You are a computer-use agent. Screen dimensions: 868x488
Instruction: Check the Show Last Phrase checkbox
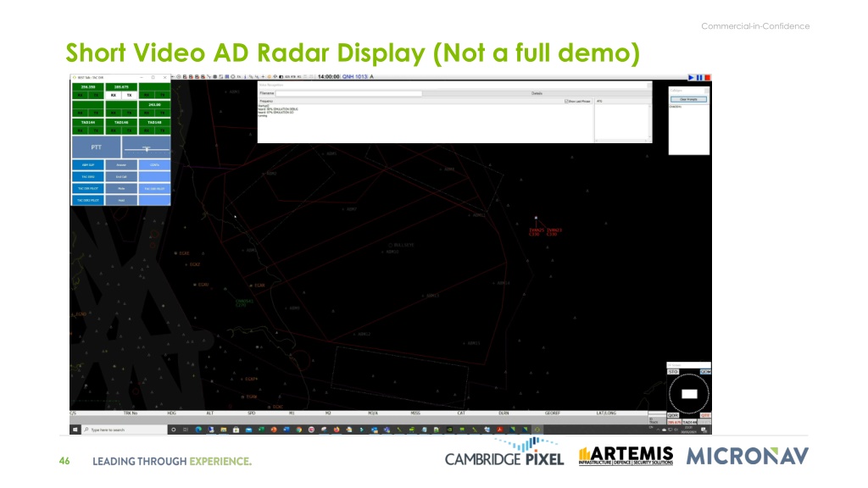point(566,102)
